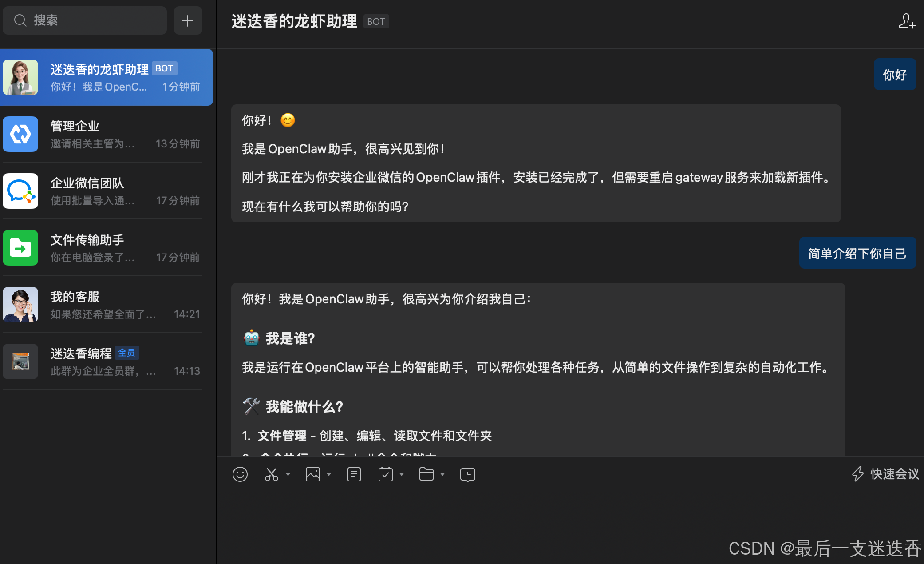Click the magnifier icon in search box

pyautogui.click(x=20, y=20)
